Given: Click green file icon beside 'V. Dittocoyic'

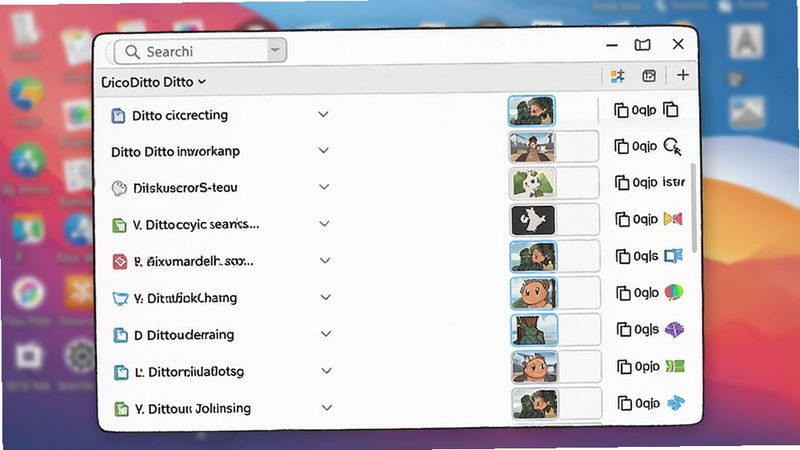Looking at the screenshot, I should pyautogui.click(x=119, y=225).
